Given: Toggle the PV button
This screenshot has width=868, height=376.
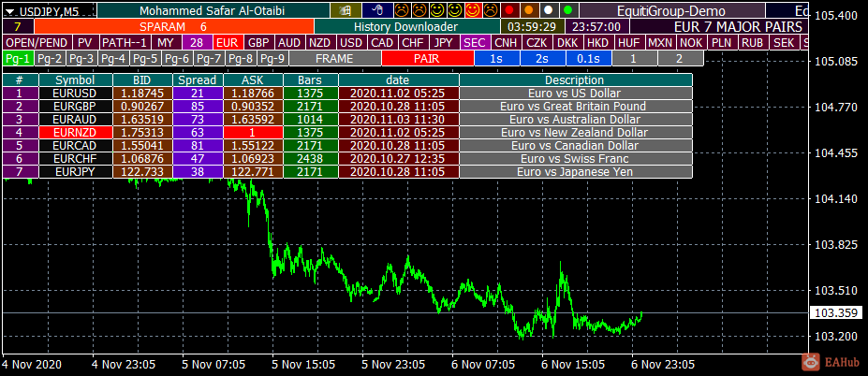Looking at the screenshot, I should (85, 43).
